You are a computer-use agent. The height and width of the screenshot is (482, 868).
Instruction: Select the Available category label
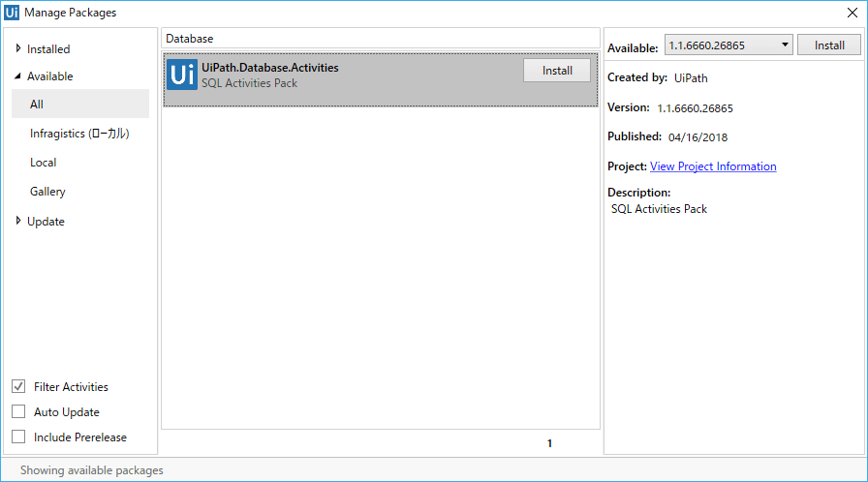click(49, 76)
